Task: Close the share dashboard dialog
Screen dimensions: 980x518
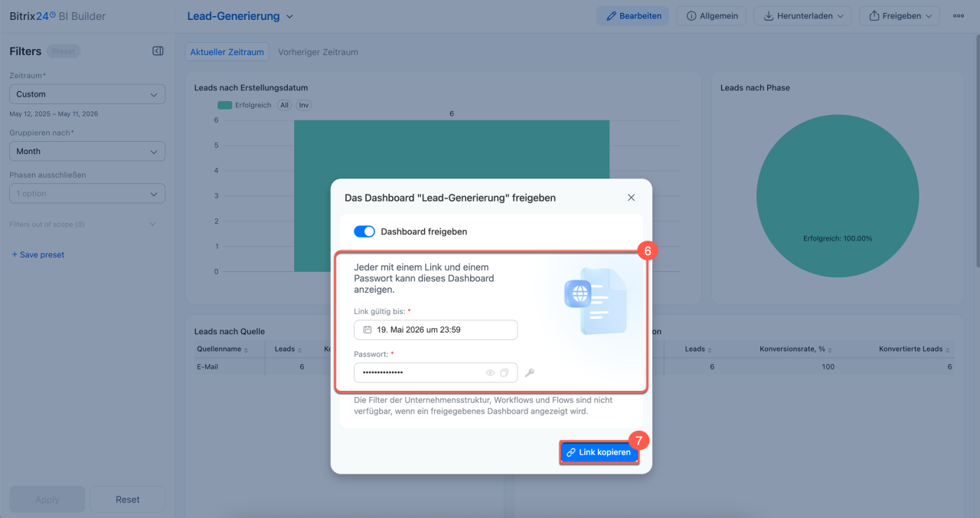Action: click(x=632, y=198)
